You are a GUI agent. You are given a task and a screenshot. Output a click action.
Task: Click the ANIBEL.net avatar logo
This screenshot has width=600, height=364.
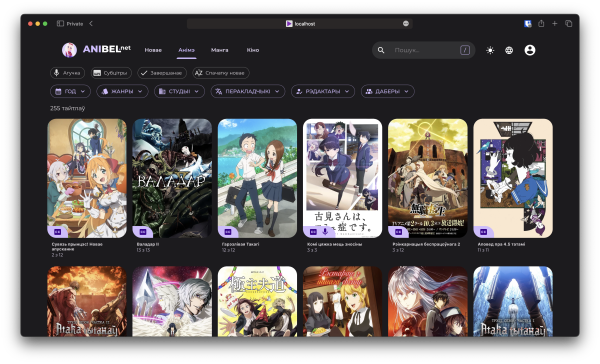69,50
